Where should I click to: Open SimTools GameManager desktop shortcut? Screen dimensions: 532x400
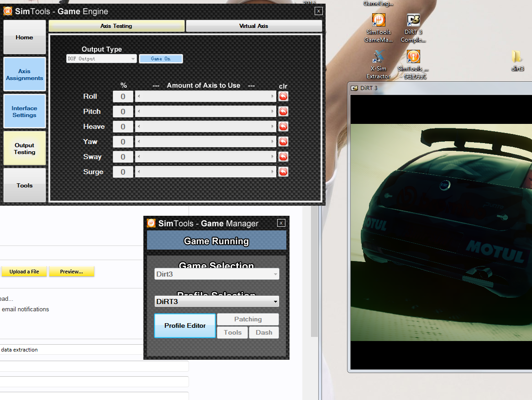(378, 28)
